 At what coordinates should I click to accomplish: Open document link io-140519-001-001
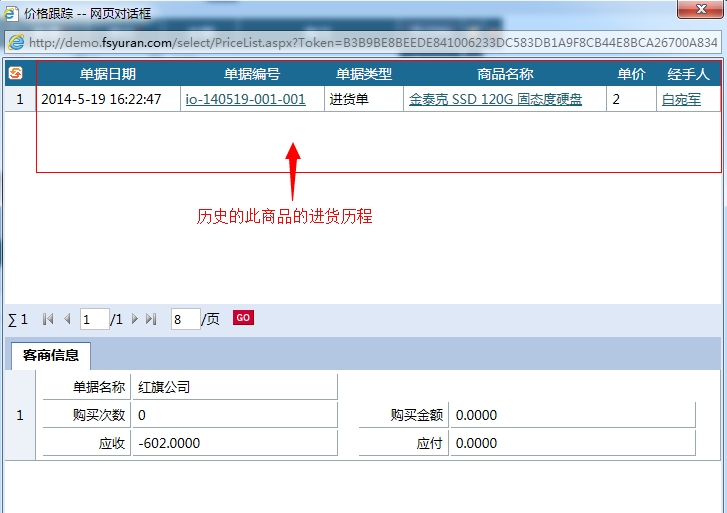[246, 99]
